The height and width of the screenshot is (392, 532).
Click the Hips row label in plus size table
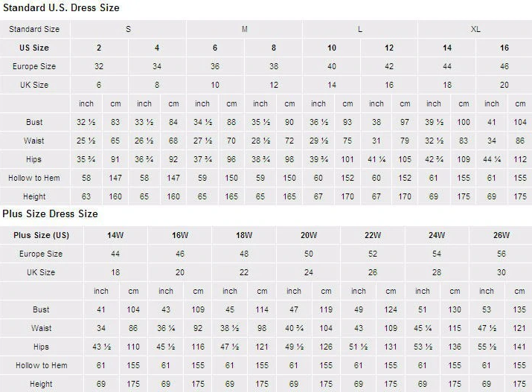click(x=42, y=347)
